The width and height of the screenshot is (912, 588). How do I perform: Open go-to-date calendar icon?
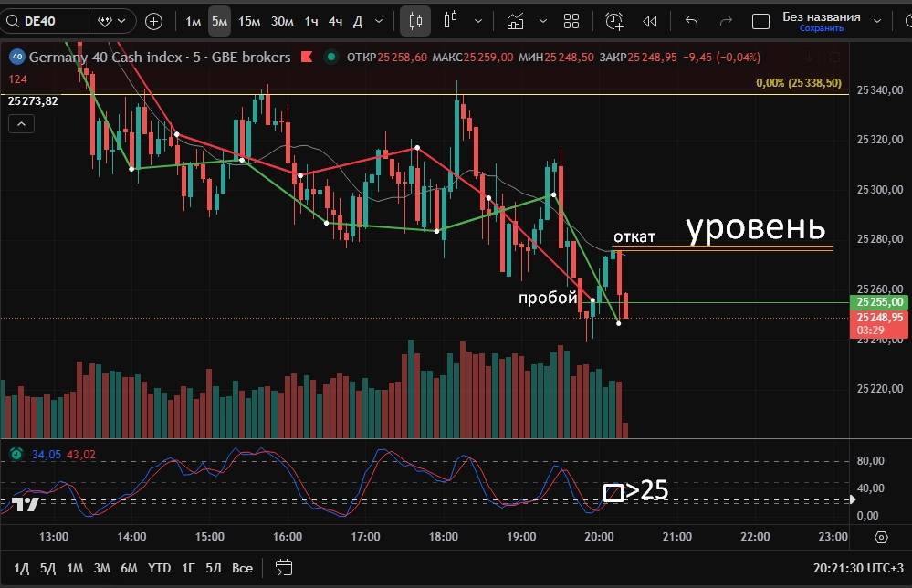pos(283,568)
